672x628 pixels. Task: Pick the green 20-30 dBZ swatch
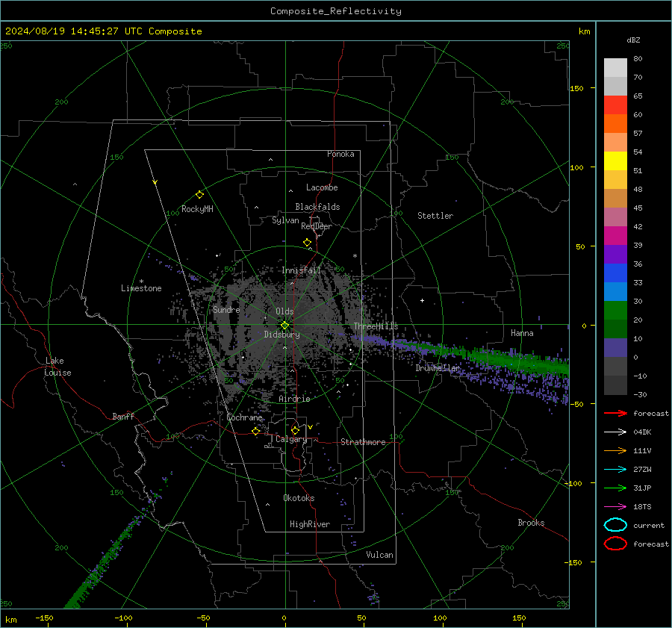[615, 310]
